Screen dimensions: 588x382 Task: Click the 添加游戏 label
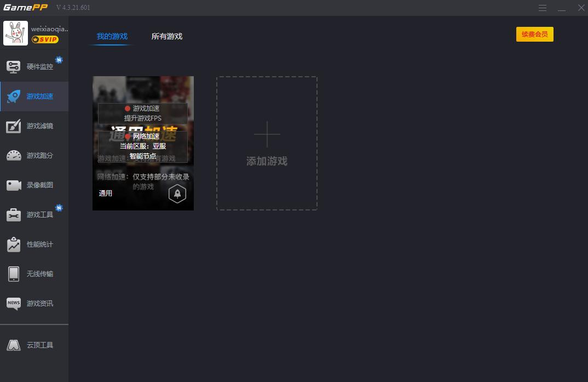pos(267,161)
